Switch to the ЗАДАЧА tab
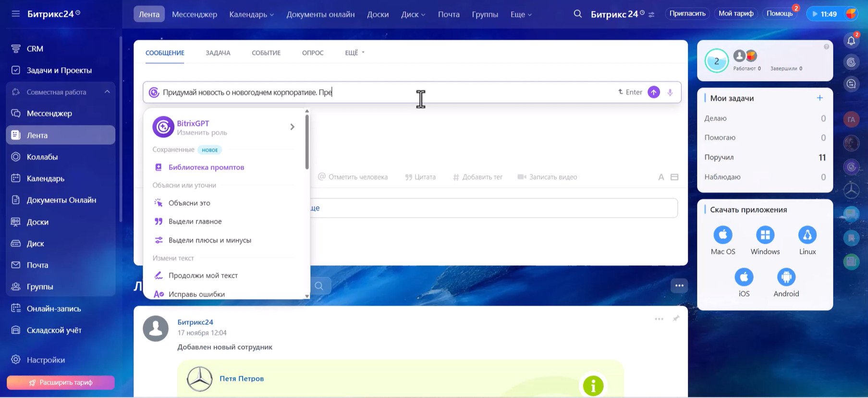 pos(218,53)
